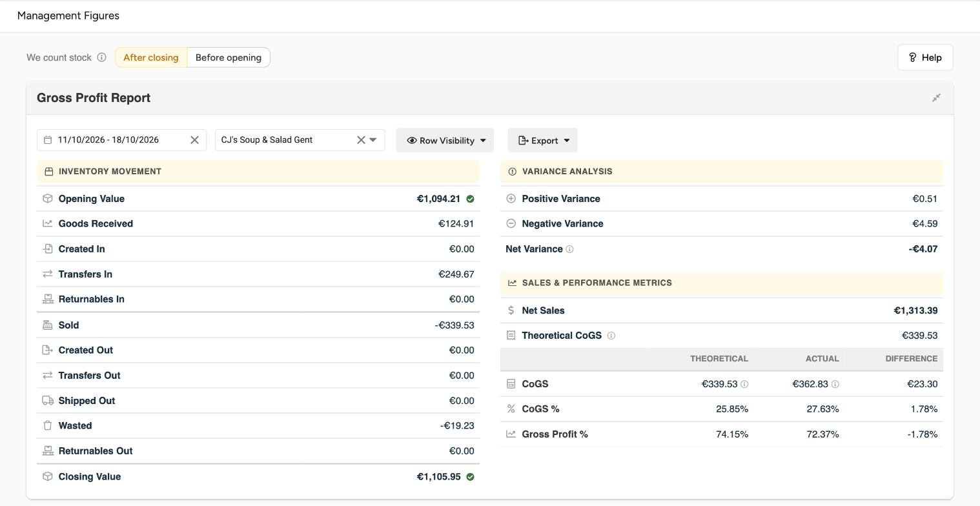Click the Management Figures page title
Screen dimensions: 980x506
point(68,15)
